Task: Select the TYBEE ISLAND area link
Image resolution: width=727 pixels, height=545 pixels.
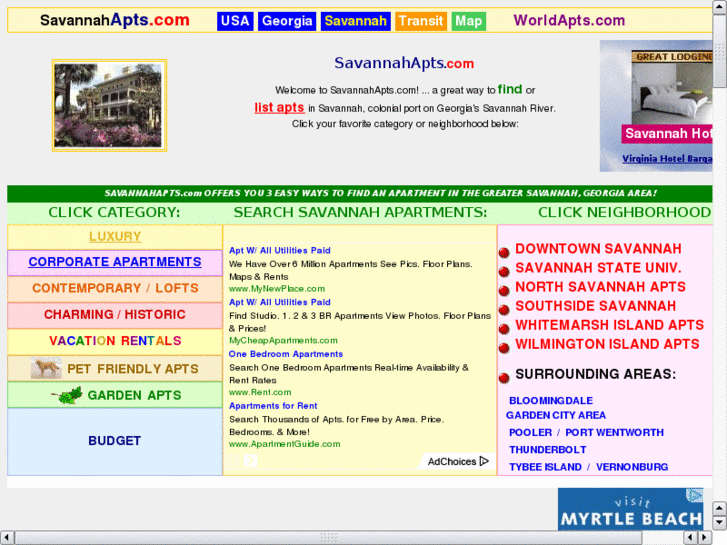Action: click(545, 467)
